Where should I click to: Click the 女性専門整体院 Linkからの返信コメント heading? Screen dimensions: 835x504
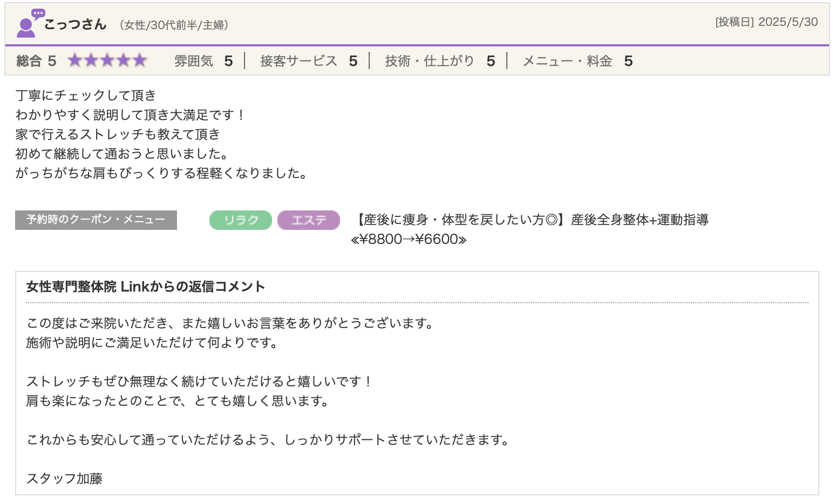coord(146,287)
